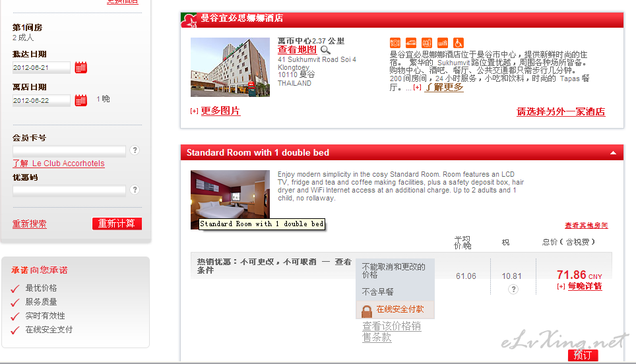
Task: Click the 服务质量 promise item
Action: point(41,302)
